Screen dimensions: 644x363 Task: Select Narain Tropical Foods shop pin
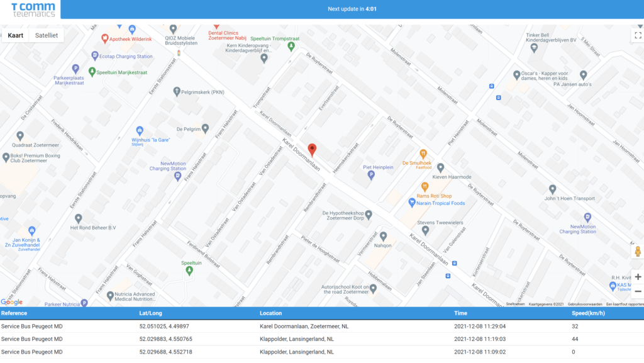tap(412, 203)
